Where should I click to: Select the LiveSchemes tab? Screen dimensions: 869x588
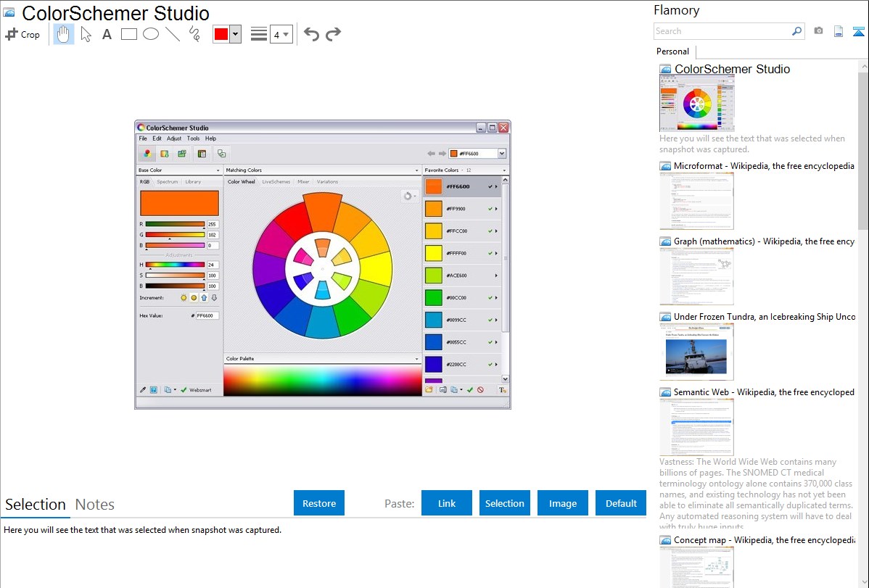tap(276, 182)
